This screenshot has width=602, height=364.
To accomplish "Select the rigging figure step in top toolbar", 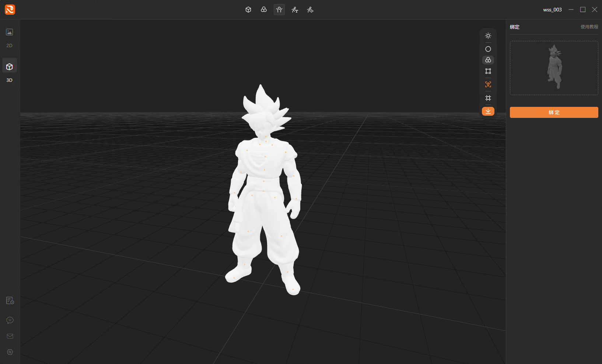I will point(279,10).
